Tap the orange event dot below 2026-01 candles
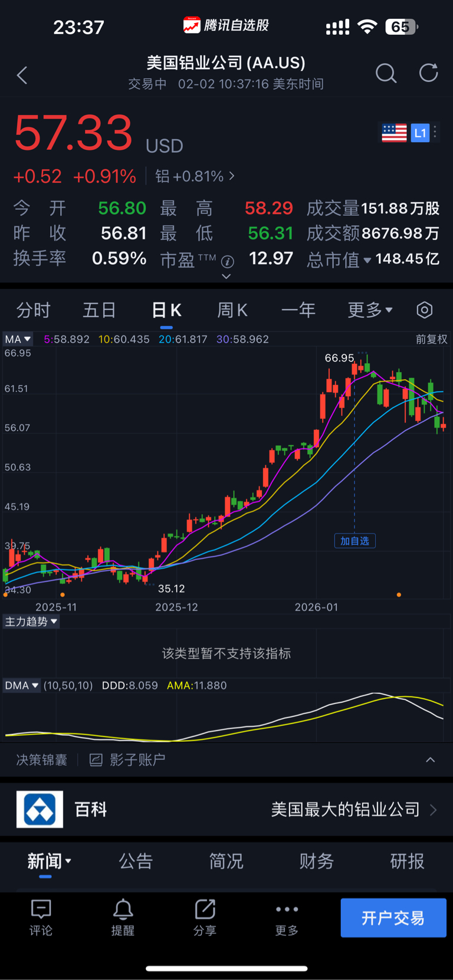The width and height of the screenshot is (453, 980). pos(399,595)
